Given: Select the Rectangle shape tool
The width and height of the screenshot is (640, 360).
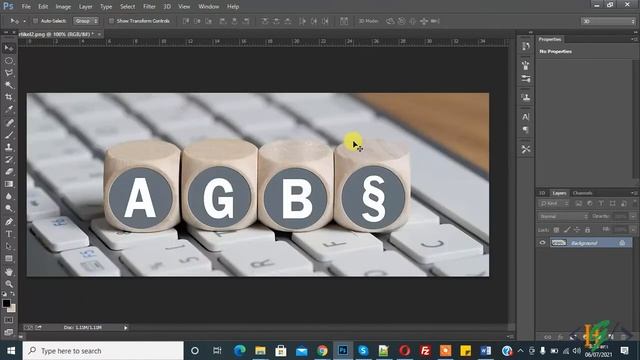Looking at the screenshot, I should [9, 259].
